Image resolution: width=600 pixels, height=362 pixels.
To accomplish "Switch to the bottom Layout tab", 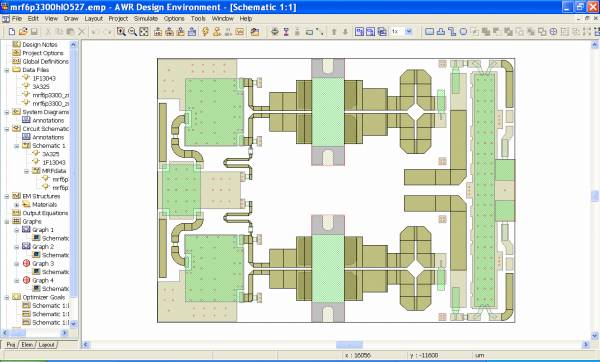I will point(47,345).
